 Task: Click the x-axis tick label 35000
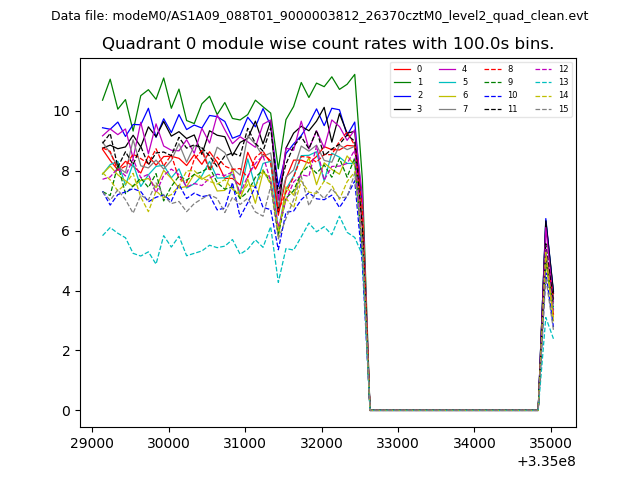(x=549, y=442)
